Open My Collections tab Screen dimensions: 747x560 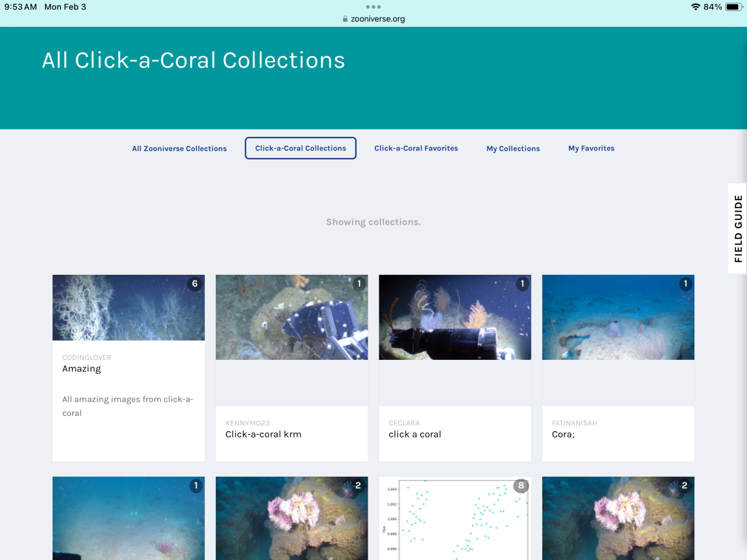pos(513,149)
